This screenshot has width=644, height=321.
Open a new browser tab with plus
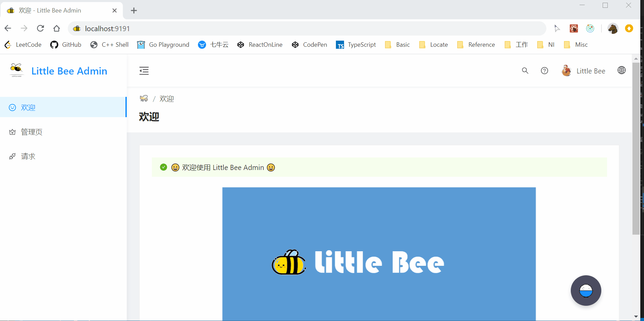coord(134,10)
